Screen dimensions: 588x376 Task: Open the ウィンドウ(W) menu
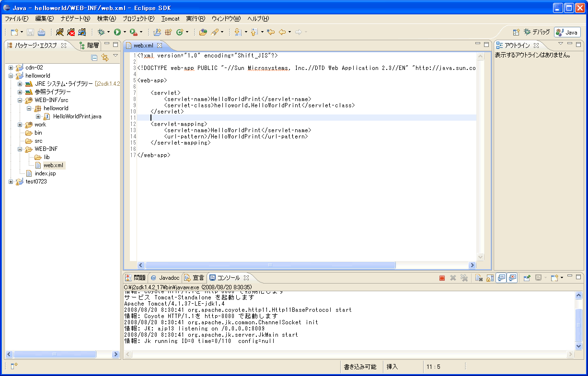(226, 19)
